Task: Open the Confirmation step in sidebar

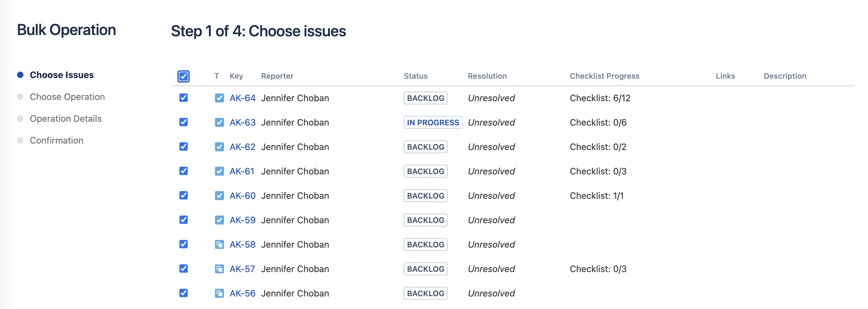Action: point(56,140)
